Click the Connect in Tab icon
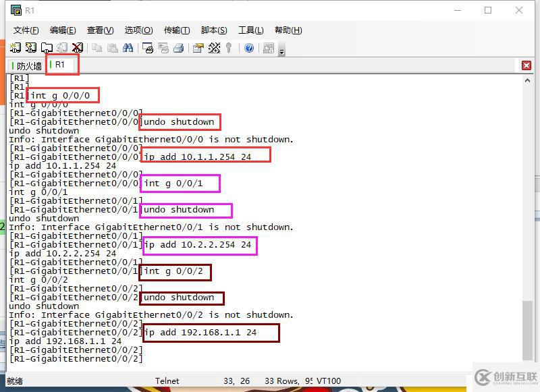 (x=47, y=48)
